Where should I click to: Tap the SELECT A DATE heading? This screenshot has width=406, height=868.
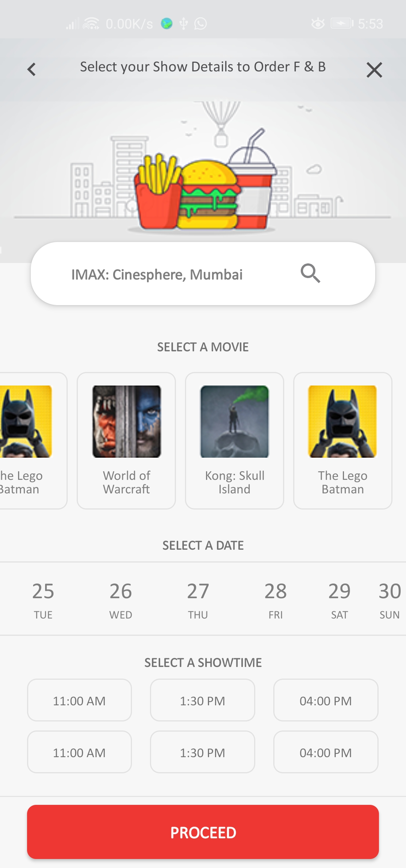[203, 545]
